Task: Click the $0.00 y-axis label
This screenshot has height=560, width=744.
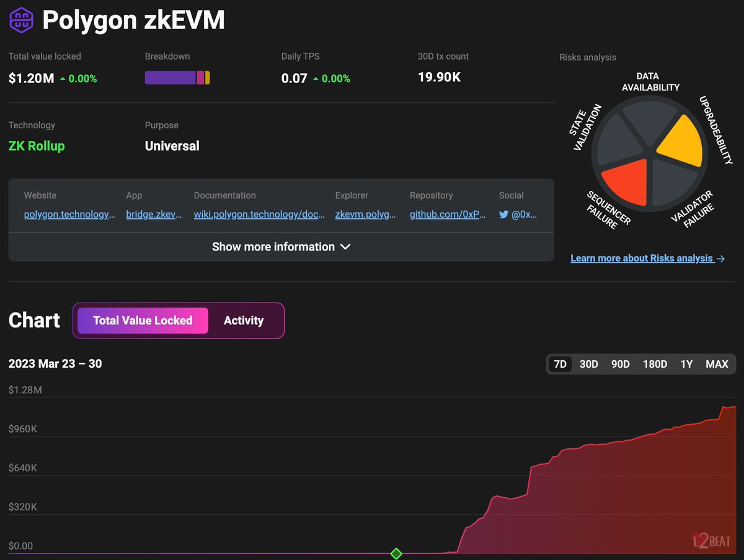Action: [20, 546]
